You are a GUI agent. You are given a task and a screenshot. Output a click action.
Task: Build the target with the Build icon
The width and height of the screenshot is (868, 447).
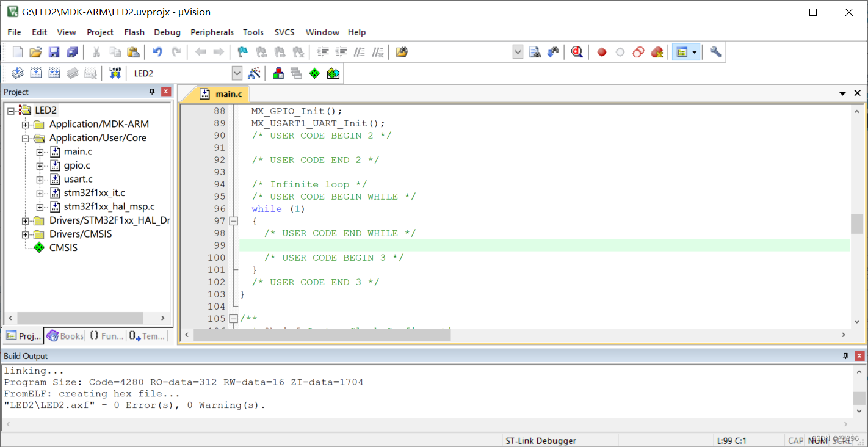click(x=36, y=73)
